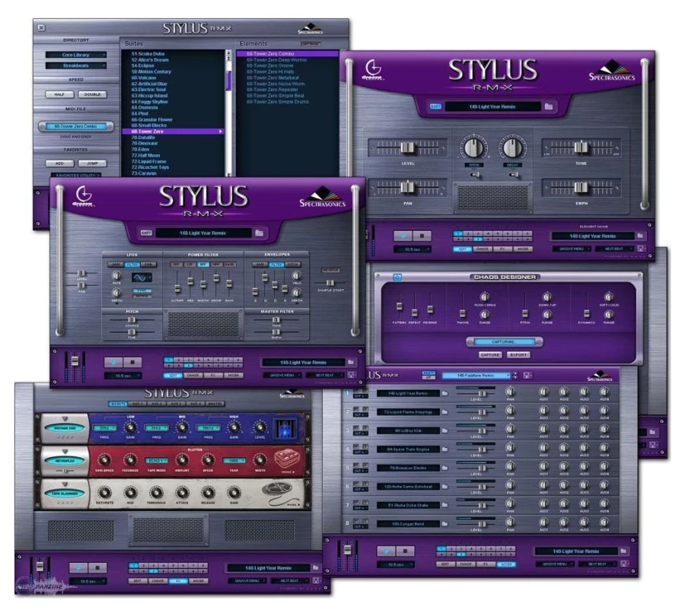Screen dimensions: 685x616
Task: Click stop button in Edit window transport
Action: tap(132, 362)
